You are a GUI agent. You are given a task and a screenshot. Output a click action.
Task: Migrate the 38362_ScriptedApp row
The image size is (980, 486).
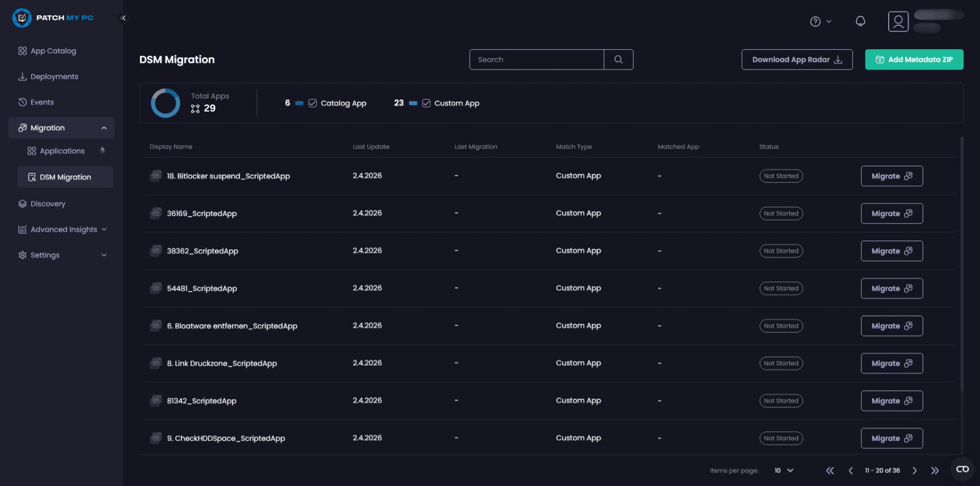[x=892, y=251]
